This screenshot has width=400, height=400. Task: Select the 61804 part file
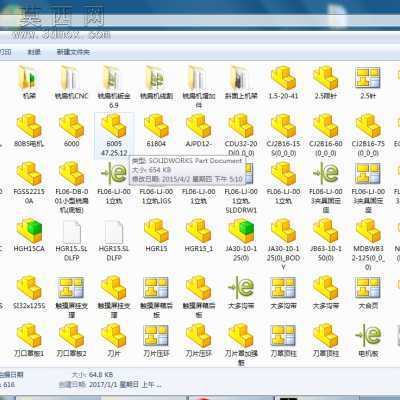pos(156,131)
